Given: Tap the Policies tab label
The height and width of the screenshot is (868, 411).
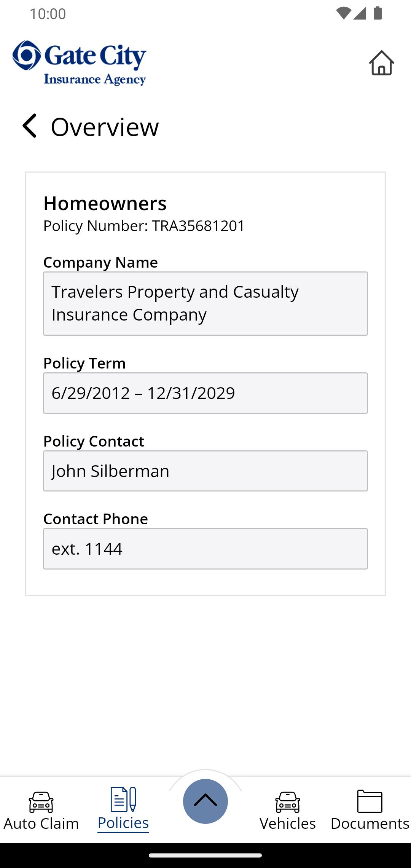Looking at the screenshot, I should tap(123, 823).
